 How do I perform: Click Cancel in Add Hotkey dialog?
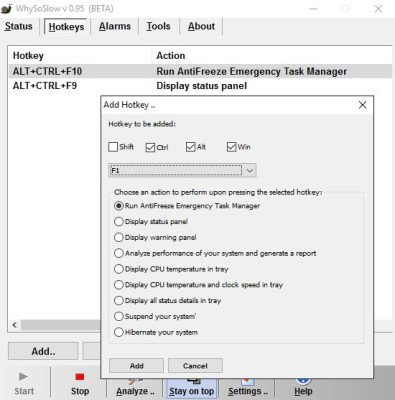click(x=195, y=366)
